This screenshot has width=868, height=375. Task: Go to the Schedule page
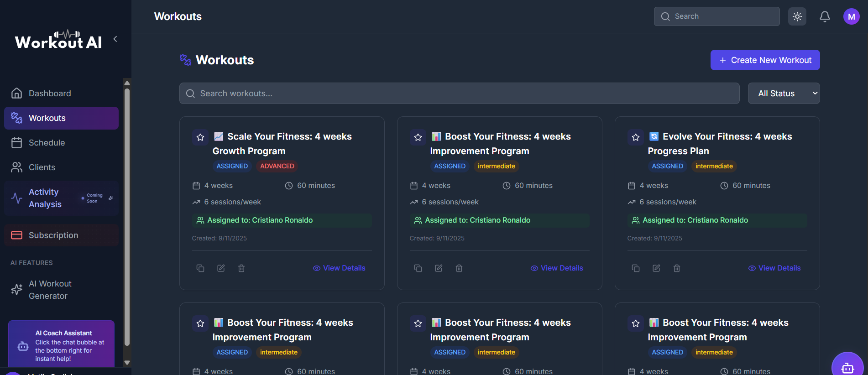click(47, 143)
